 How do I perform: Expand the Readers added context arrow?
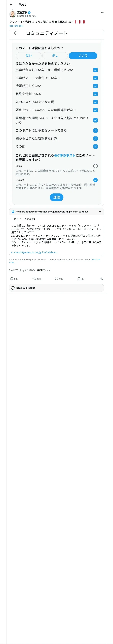[100, 211]
